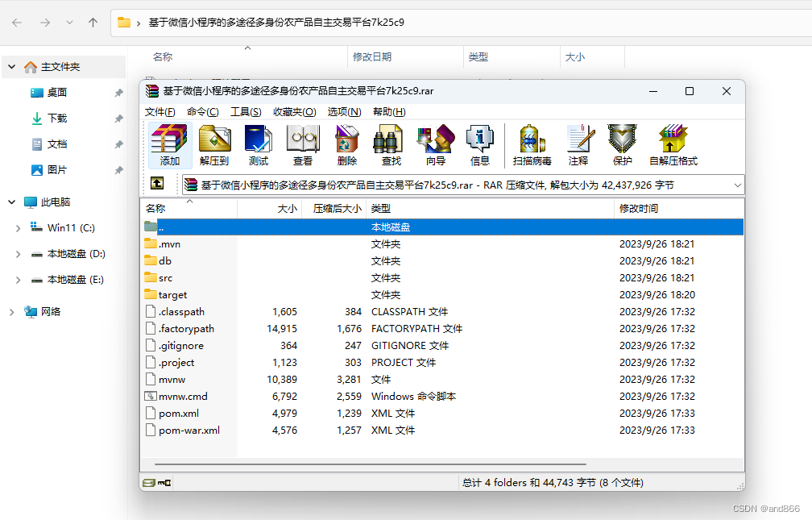Select the .gitignore file
The image size is (812, 520).
pyautogui.click(x=443, y=346)
